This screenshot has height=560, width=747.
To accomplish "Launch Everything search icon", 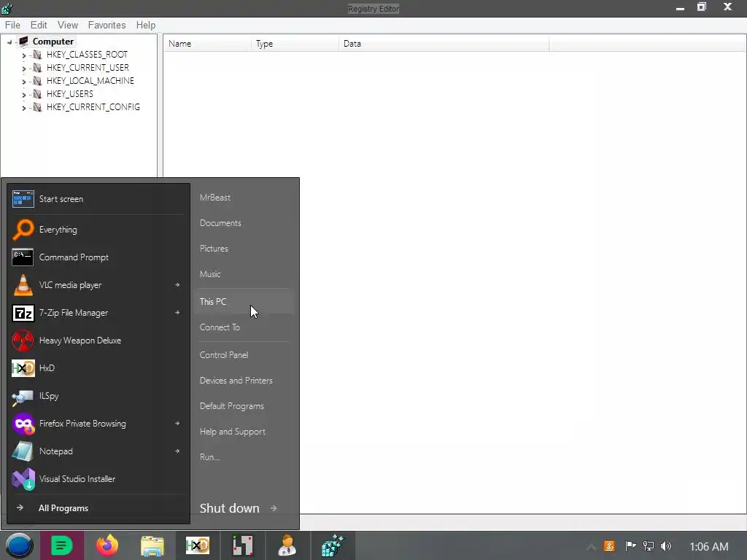I will pyautogui.click(x=23, y=230).
